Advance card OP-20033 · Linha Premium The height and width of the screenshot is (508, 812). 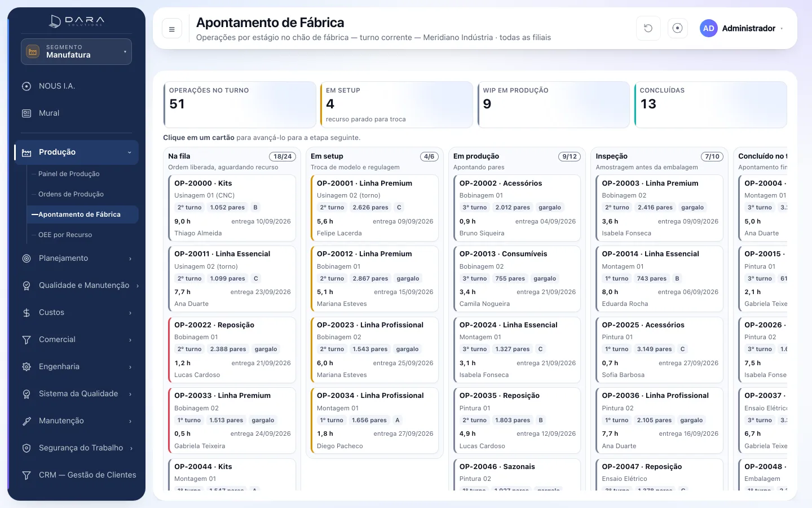pos(232,421)
